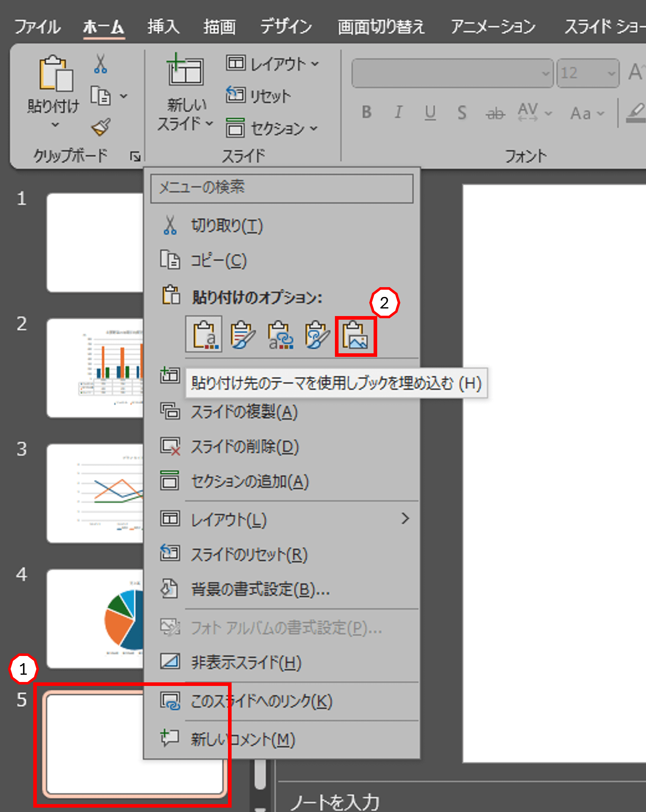Toggle bold formatting
The width and height of the screenshot is (646, 812).
pyautogui.click(x=366, y=112)
